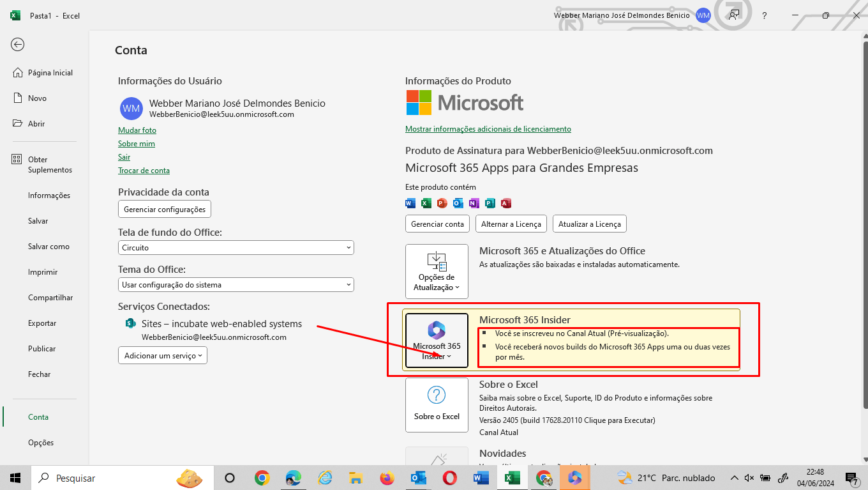
Task: Click the Atualizar a Licença button
Action: 590,224
